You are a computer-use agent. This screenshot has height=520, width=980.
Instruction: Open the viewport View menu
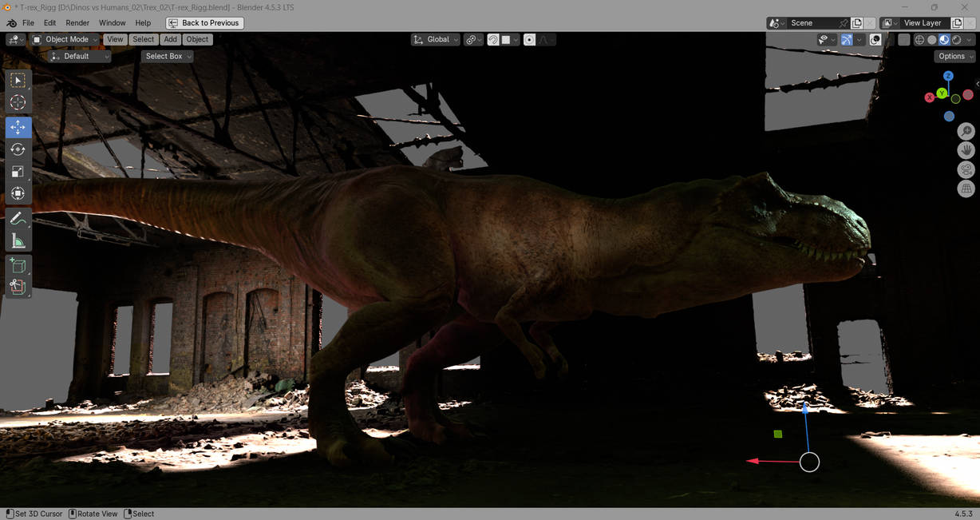click(115, 39)
